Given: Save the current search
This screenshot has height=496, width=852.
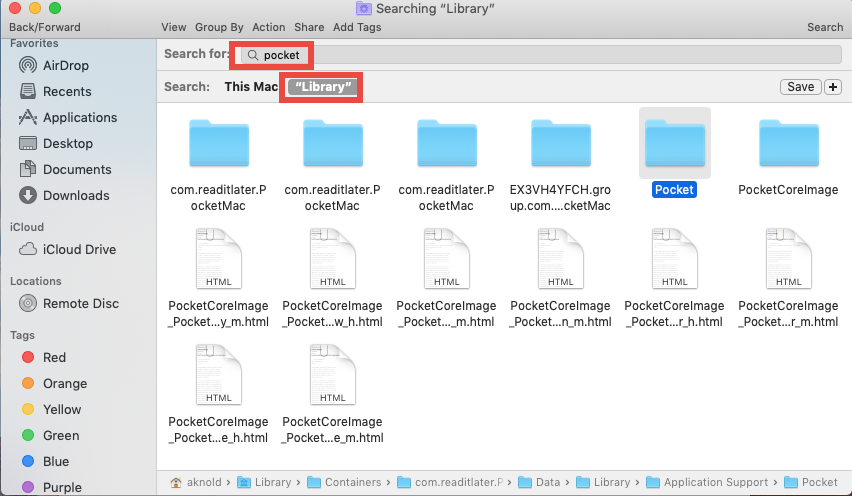Looking at the screenshot, I should (x=800, y=87).
